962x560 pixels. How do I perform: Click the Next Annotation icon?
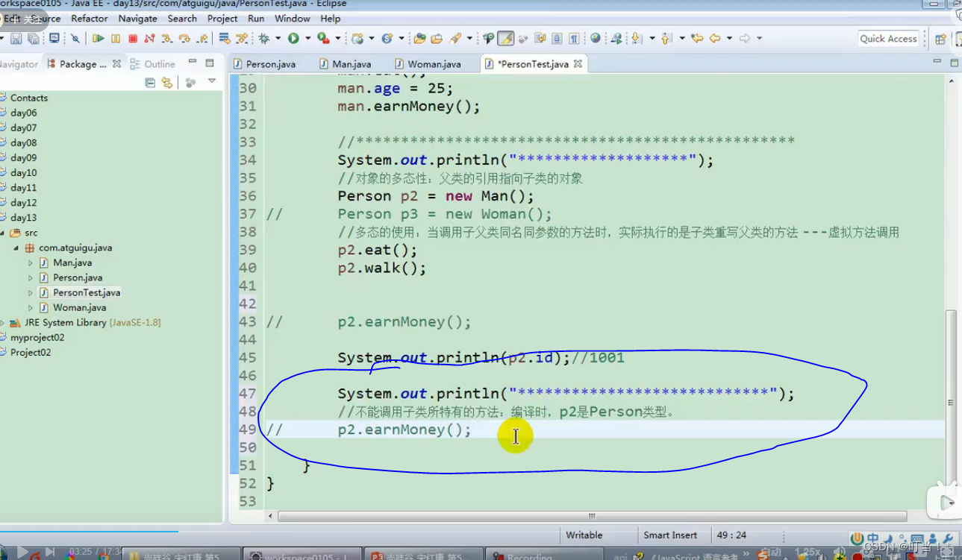(636, 39)
